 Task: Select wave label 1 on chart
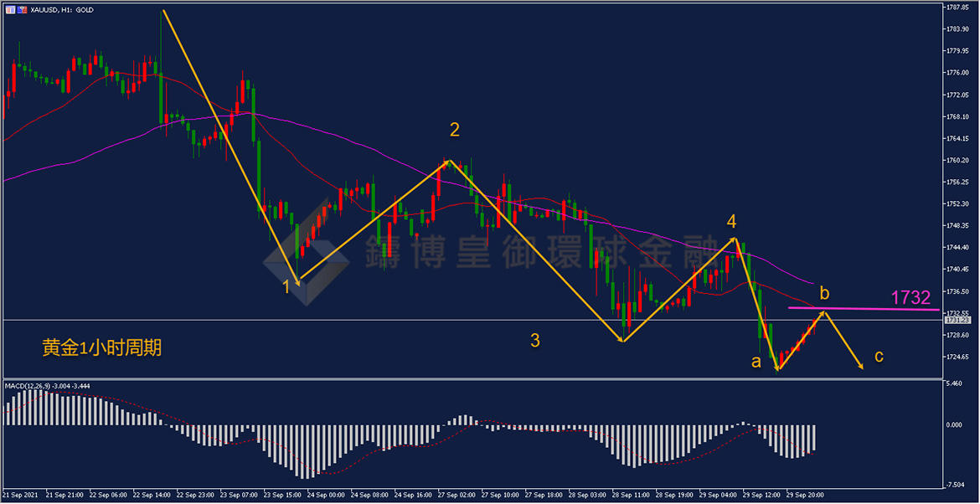[287, 286]
